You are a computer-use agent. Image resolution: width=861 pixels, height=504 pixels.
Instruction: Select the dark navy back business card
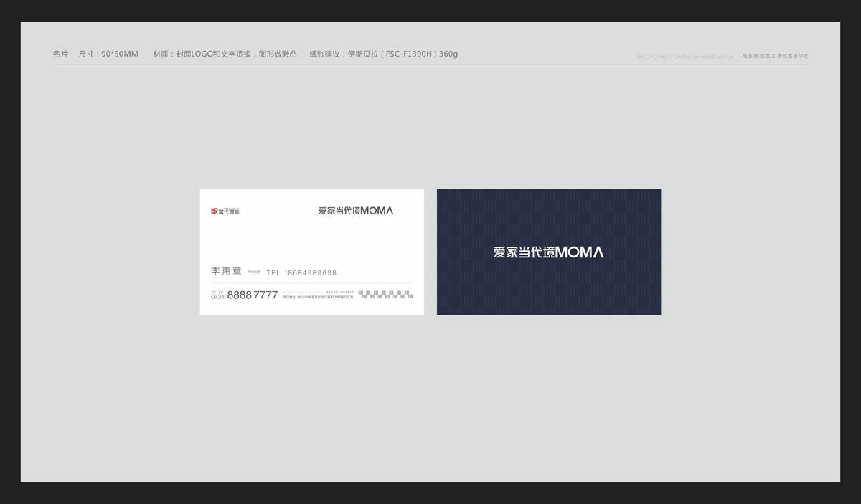tap(549, 252)
